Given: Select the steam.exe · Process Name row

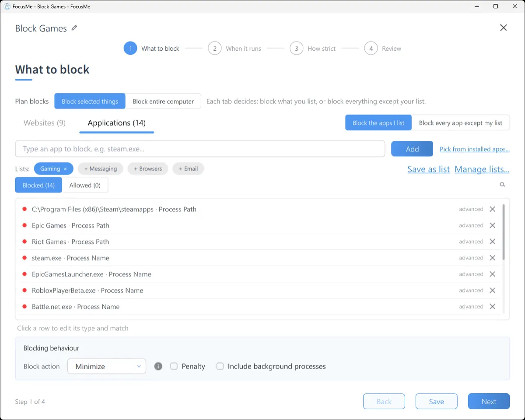Looking at the screenshot, I should pyautogui.click(x=260, y=258).
